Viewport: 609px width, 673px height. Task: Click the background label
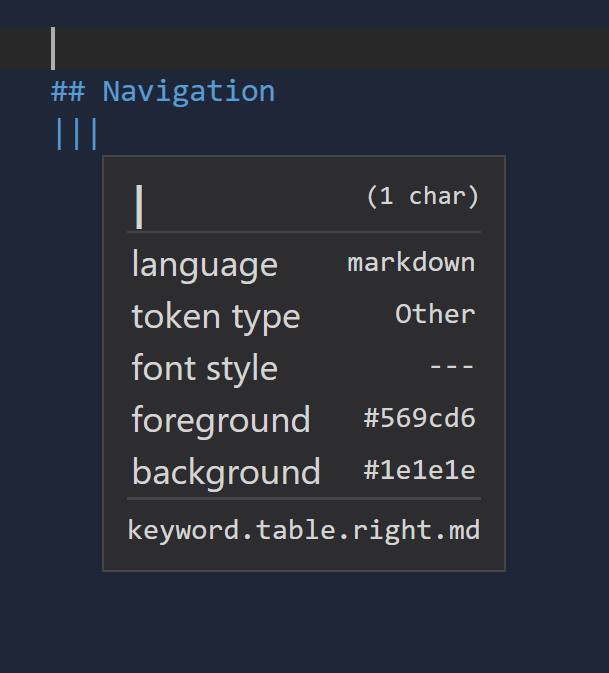[x=226, y=472]
